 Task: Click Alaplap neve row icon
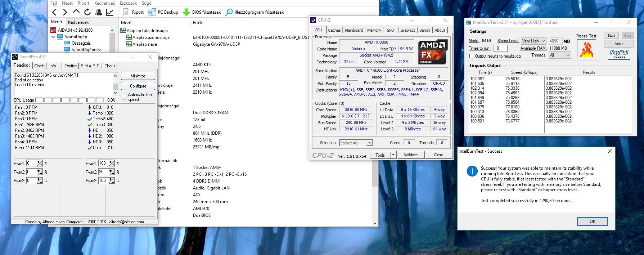click(x=129, y=44)
